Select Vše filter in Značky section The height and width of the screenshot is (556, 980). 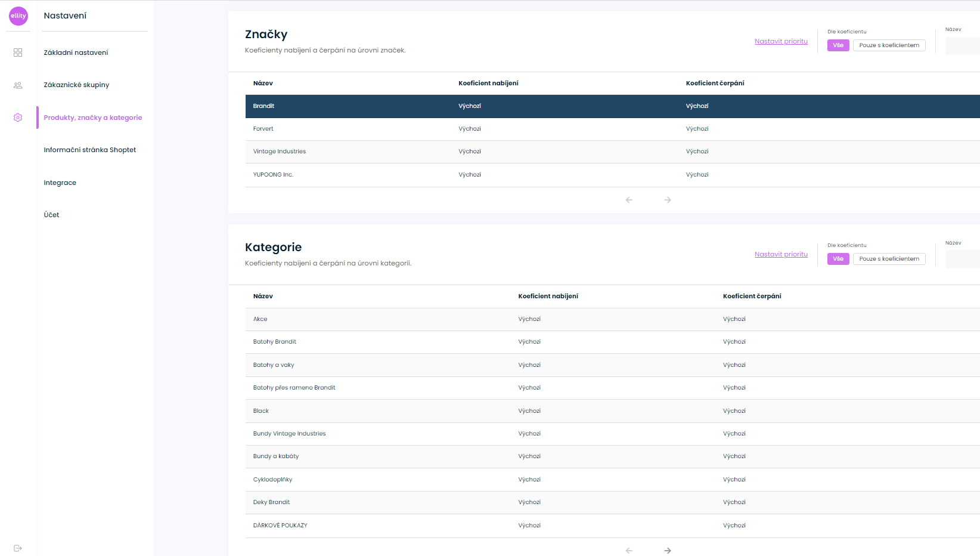[838, 45]
